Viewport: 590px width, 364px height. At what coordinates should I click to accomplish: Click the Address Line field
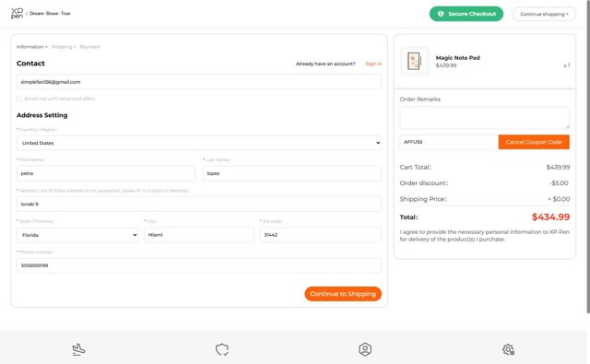tap(199, 205)
